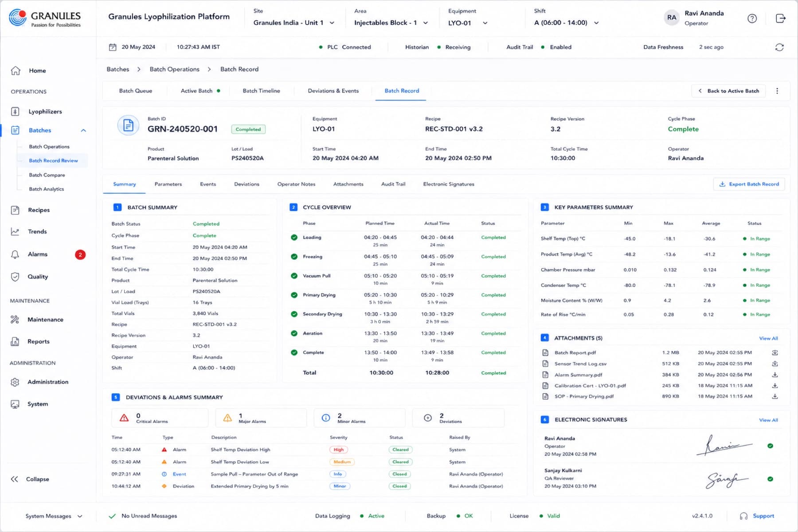Click Export Batch Record button
This screenshot has width=798, height=532.
click(x=749, y=184)
